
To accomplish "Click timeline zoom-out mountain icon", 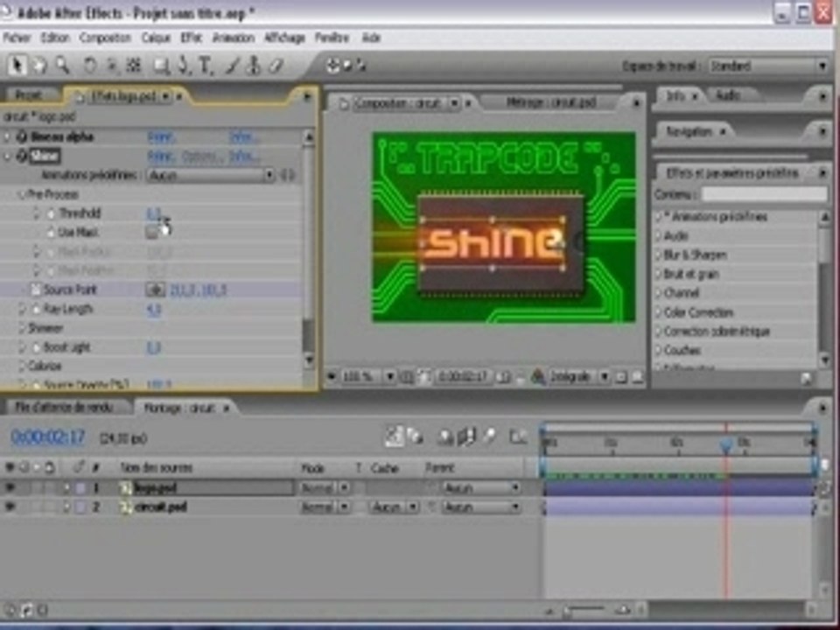I will 550,610.
